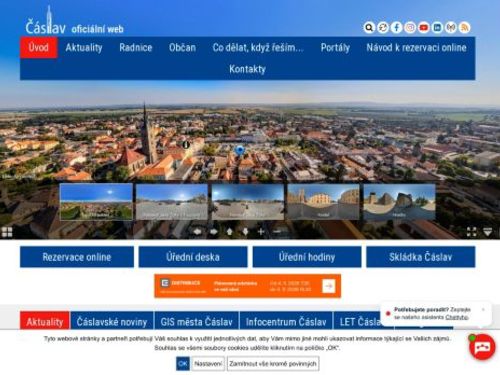Select the first panorama thumbnail
This screenshot has width=500, height=375.
[x=96, y=202]
